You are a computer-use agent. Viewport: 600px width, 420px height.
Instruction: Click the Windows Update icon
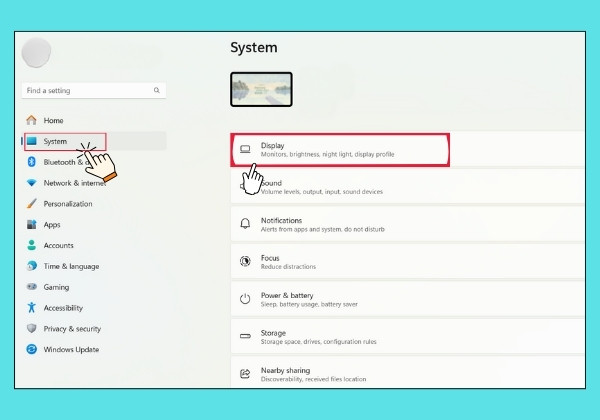32,350
